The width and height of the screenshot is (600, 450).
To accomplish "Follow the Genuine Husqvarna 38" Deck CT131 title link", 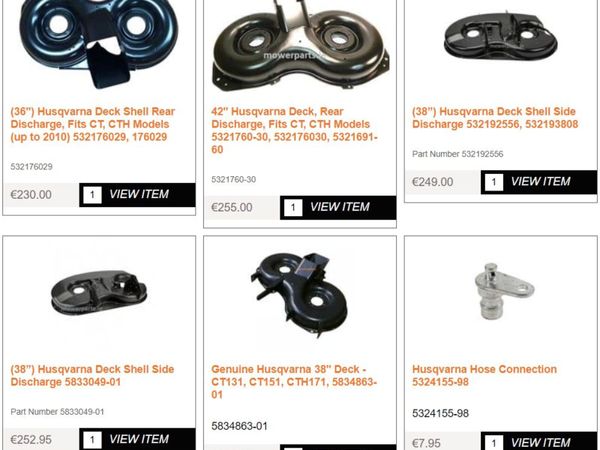I will pyautogui.click(x=294, y=382).
